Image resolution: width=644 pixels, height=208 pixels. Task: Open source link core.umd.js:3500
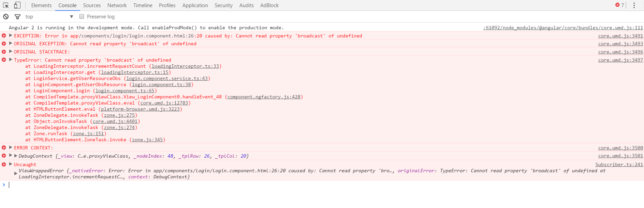[x=621, y=148]
